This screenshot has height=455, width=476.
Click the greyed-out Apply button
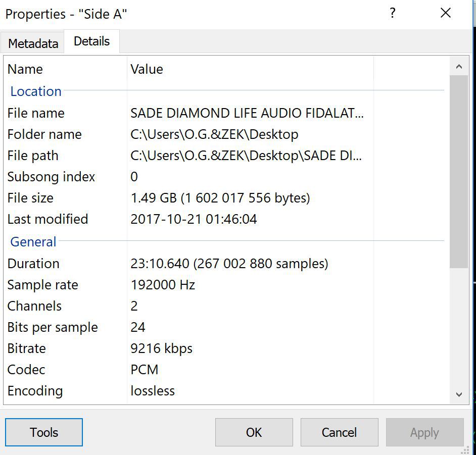pos(424,432)
